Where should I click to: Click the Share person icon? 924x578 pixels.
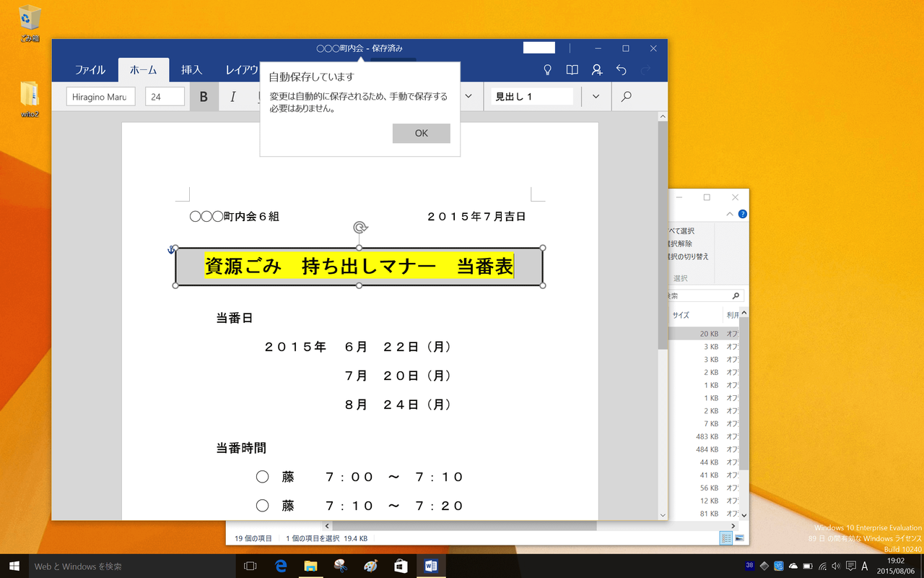click(x=597, y=70)
